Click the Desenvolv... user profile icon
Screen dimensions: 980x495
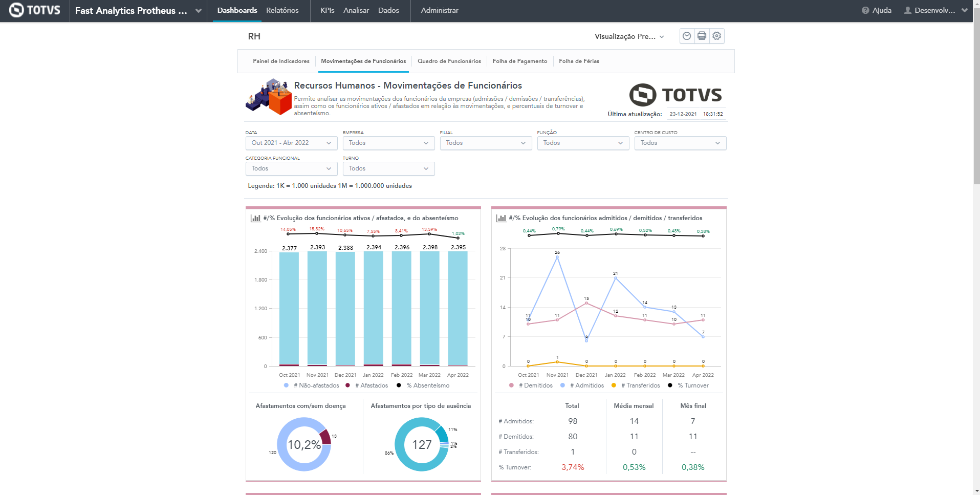coord(908,10)
